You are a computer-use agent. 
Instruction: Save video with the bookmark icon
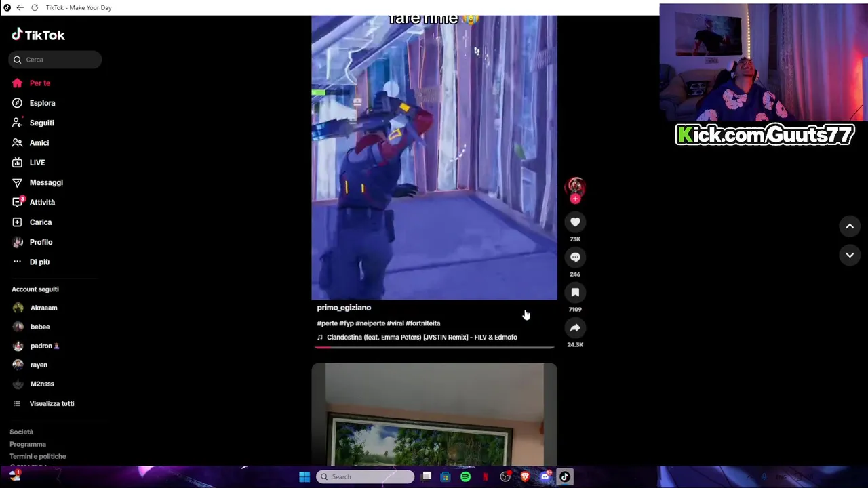[575, 292]
